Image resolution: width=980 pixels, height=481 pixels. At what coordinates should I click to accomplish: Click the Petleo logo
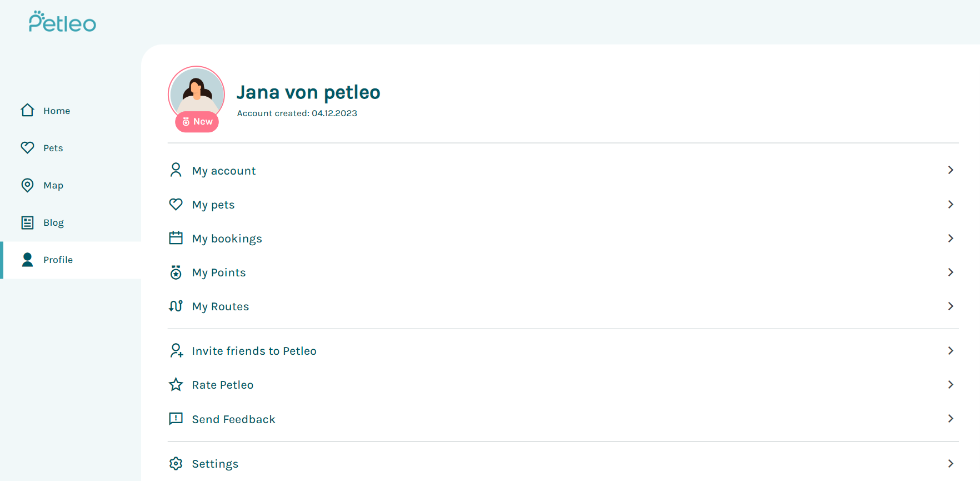click(x=62, y=22)
